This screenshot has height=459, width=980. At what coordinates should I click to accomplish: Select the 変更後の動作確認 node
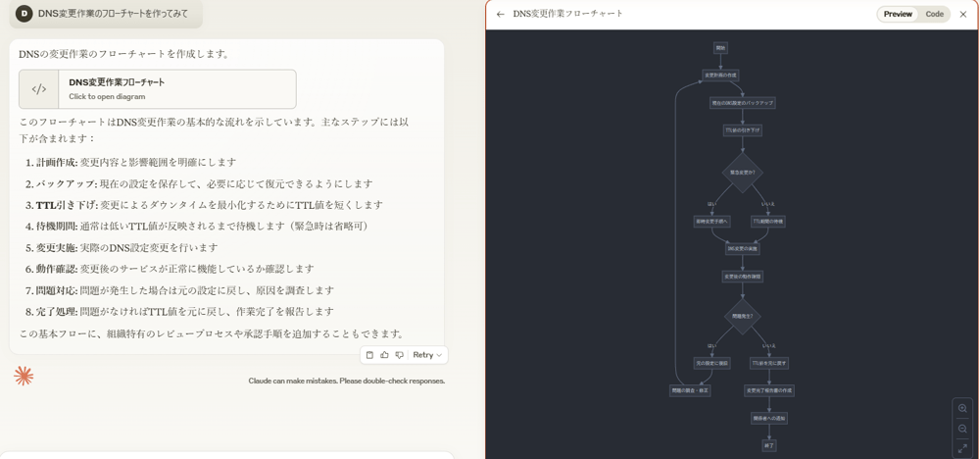[743, 276]
